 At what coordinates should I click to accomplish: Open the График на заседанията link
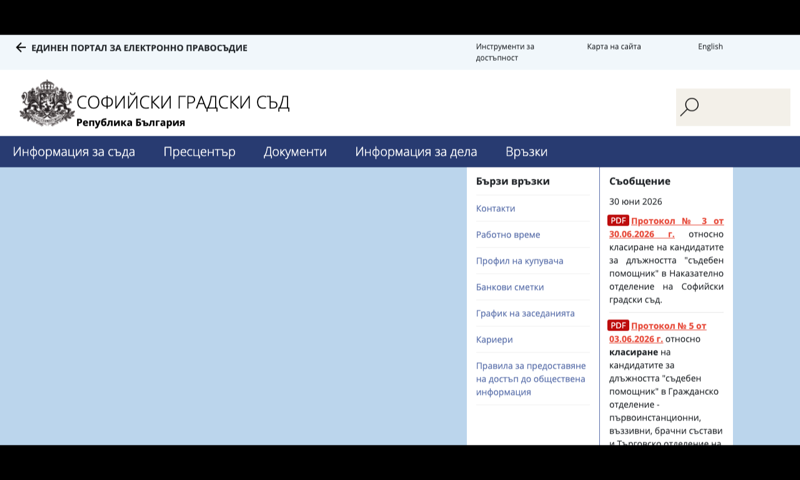point(525,313)
